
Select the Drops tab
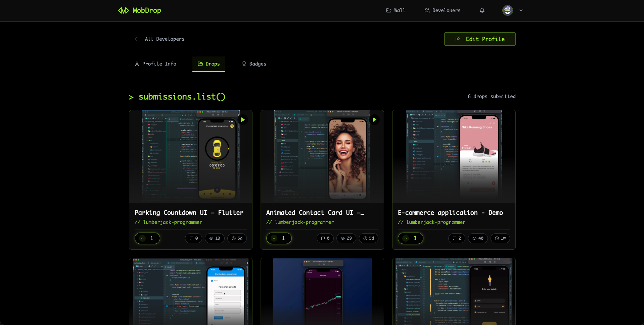pos(209,64)
